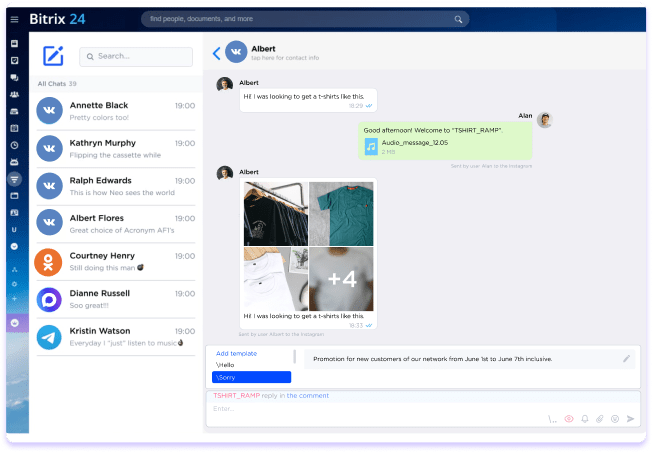Open the +4 more photos thumbnail
The width and height of the screenshot is (653, 453).
click(341, 279)
